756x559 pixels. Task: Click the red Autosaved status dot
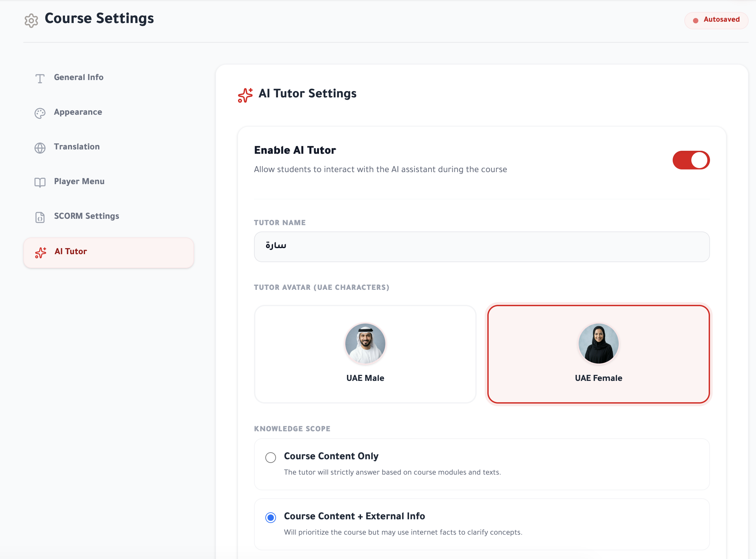[695, 21]
